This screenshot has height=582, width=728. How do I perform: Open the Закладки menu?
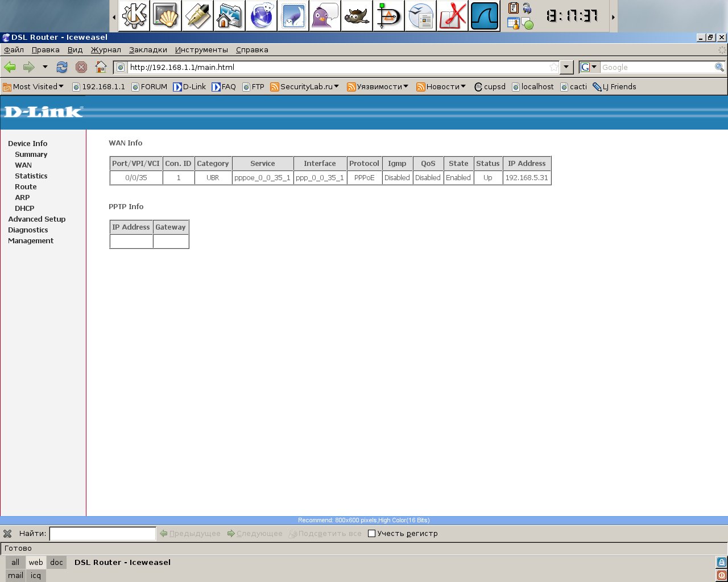pyautogui.click(x=148, y=50)
